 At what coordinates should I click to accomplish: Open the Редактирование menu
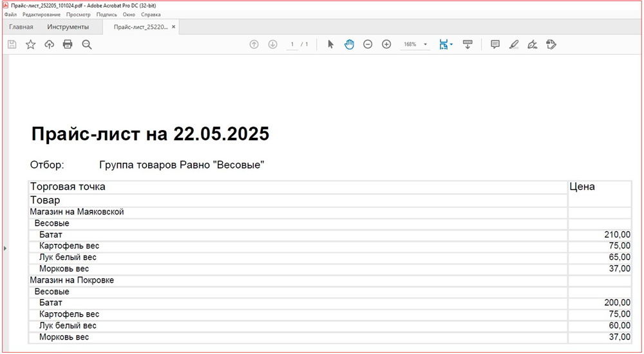41,14
